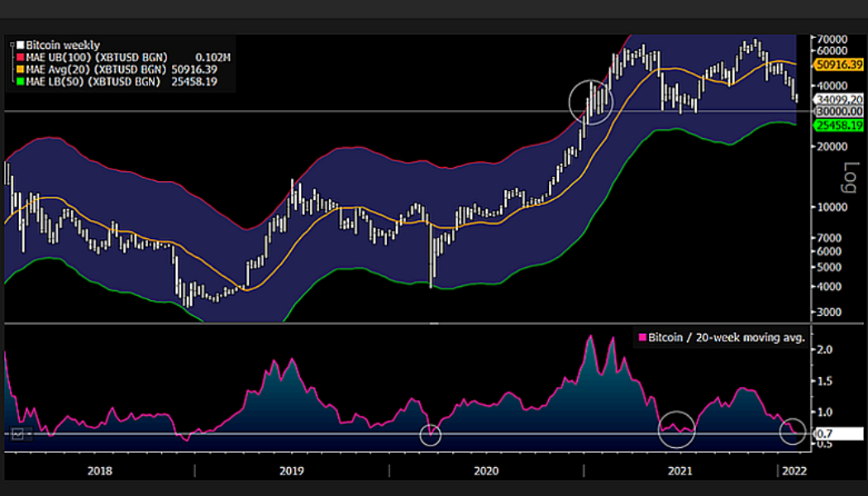
Task: Click the green MAE LB(50) legend marker
Action: (20, 79)
